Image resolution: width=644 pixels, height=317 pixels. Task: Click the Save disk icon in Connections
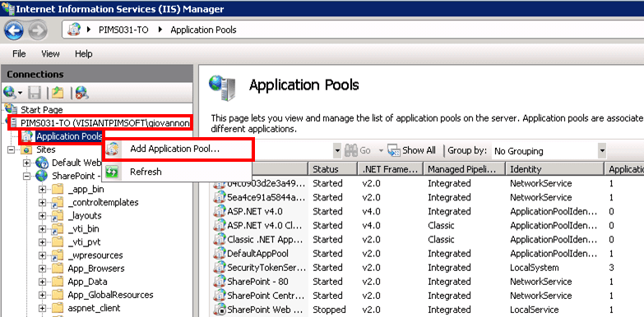click(x=35, y=93)
